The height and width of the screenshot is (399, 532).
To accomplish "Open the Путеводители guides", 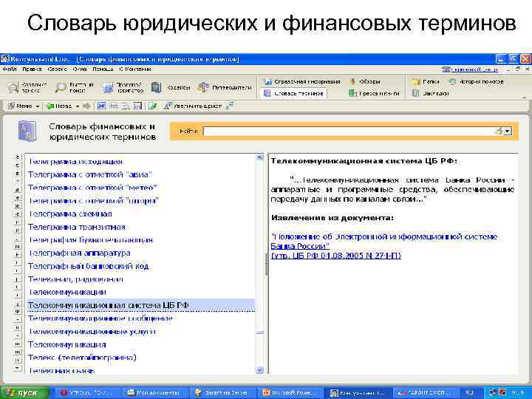I will (x=225, y=87).
